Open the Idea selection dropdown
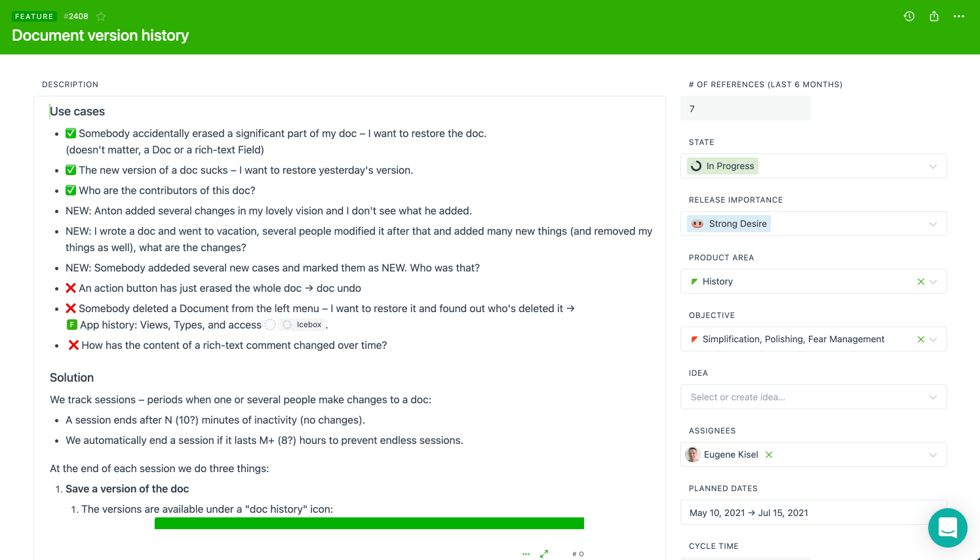Viewport: 980px width, 560px height. pyautogui.click(x=813, y=397)
